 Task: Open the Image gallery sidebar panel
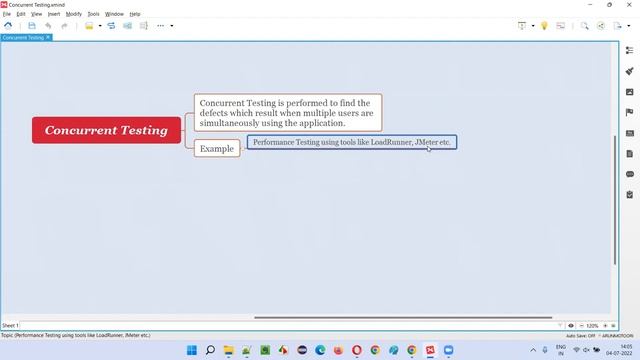[x=629, y=92]
